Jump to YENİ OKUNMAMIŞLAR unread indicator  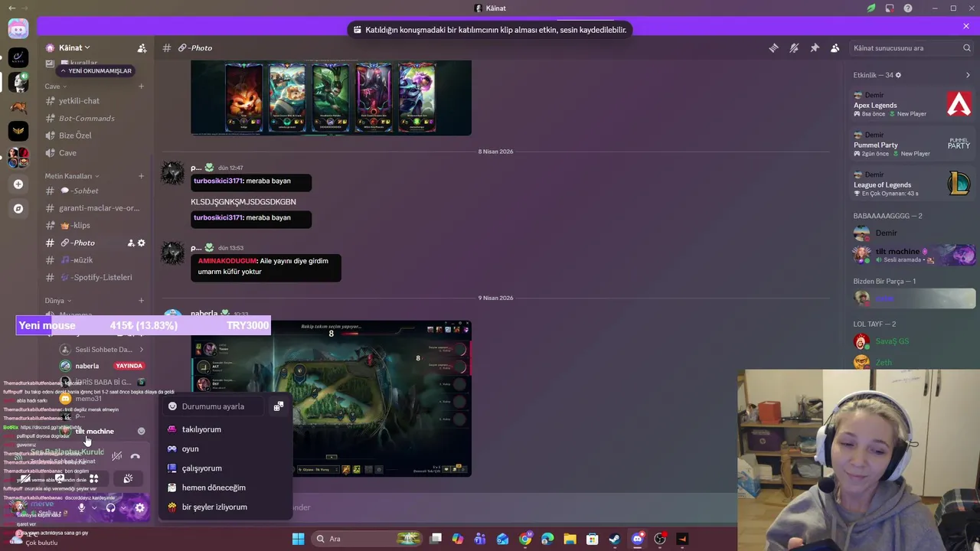pyautogui.click(x=96, y=70)
